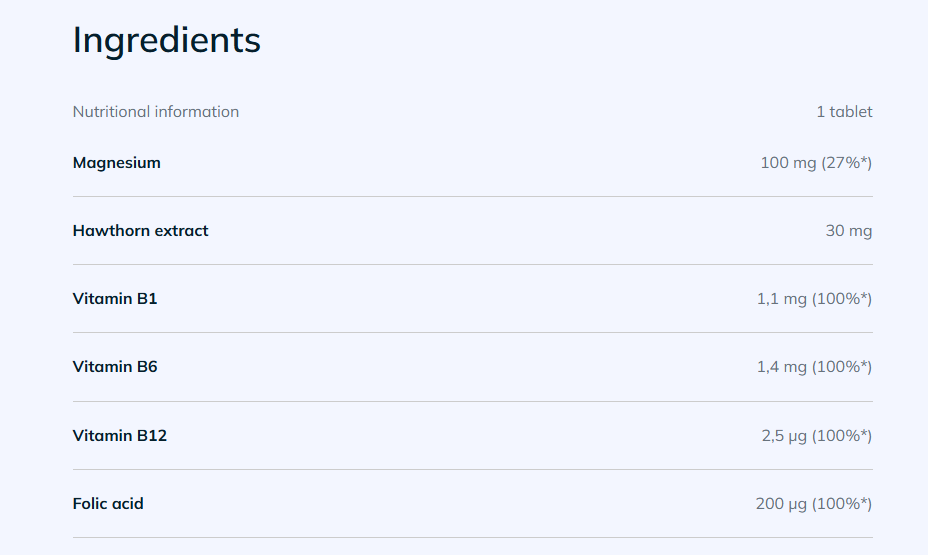Image resolution: width=928 pixels, height=555 pixels.
Task: Click the 1,1 mg (100%*) value
Action: click(x=814, y=299)
